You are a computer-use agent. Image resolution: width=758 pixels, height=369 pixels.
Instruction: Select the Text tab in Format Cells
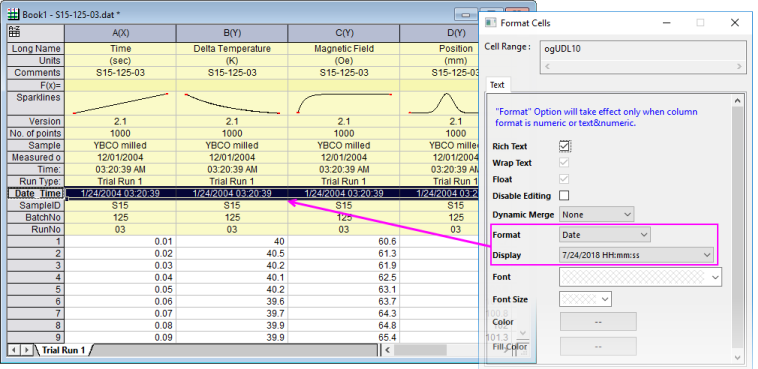point(497,85)
